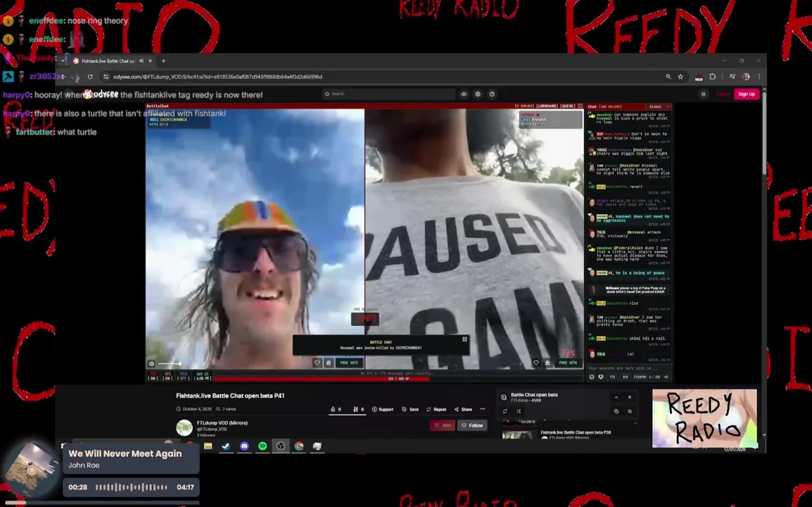Click the Reedy Radio image
This screenshot has height=507, width=812.
pos(704,418)
